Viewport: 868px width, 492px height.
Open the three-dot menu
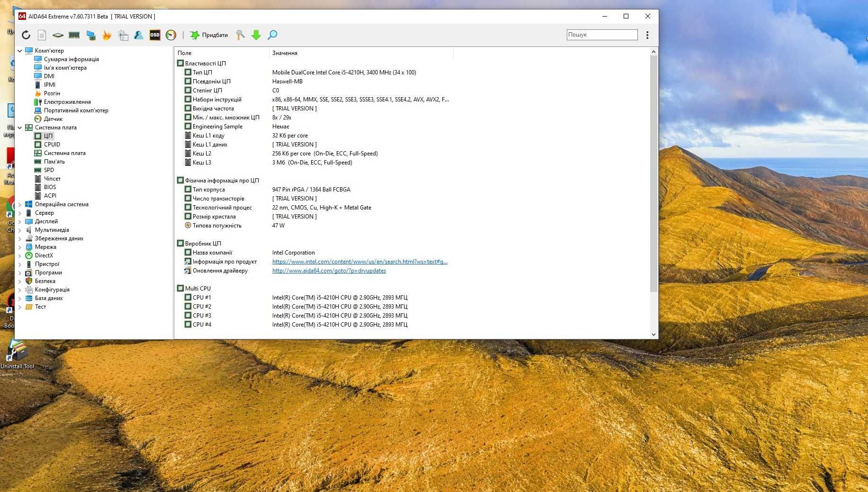click(x=647, y=35)
